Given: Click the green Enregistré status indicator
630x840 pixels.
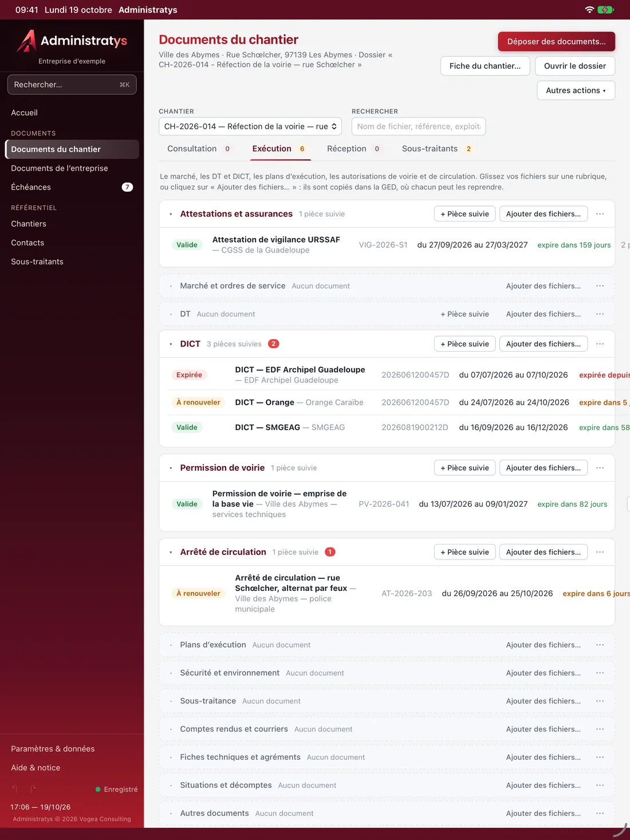Looking at the screenshot, I should point(117,789).
